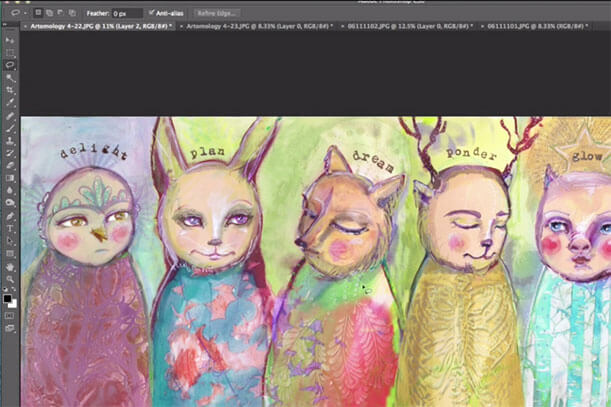Choose New selection mode in options bar

click(x=38, y=13)
